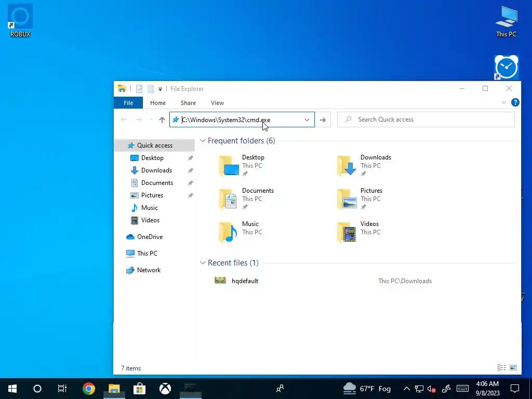This screenshot has height=399, width=532.
Task: Open the clock showing 4:06 AM
Action: click(487, 389)
